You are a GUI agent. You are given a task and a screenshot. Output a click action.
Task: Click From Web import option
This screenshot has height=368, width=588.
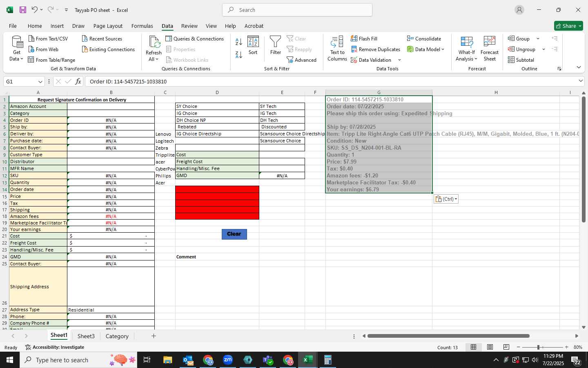tap(43, 49)
